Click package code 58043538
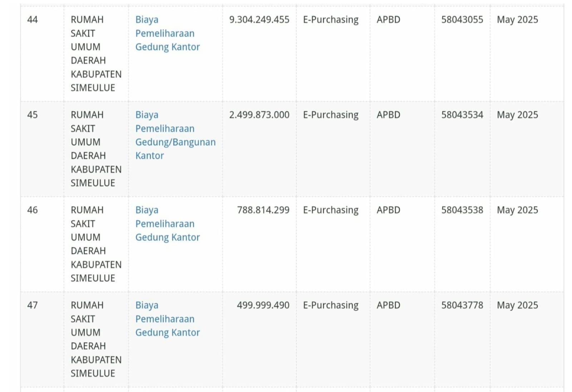 tap(462, 210)
